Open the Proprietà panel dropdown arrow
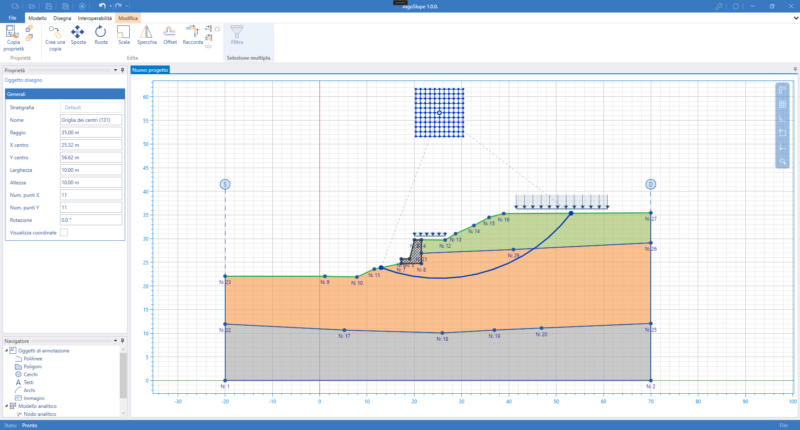 (115, 70)
